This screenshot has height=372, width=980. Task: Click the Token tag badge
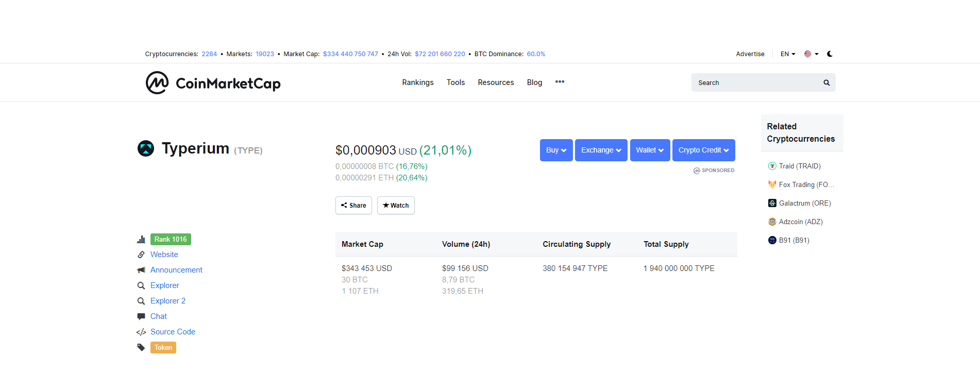click(x=163, y=347)
